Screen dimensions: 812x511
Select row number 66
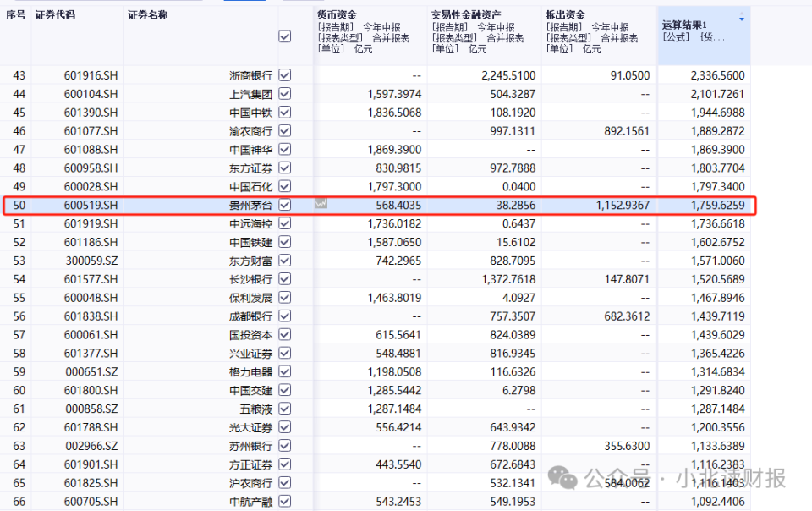point(19,502)
